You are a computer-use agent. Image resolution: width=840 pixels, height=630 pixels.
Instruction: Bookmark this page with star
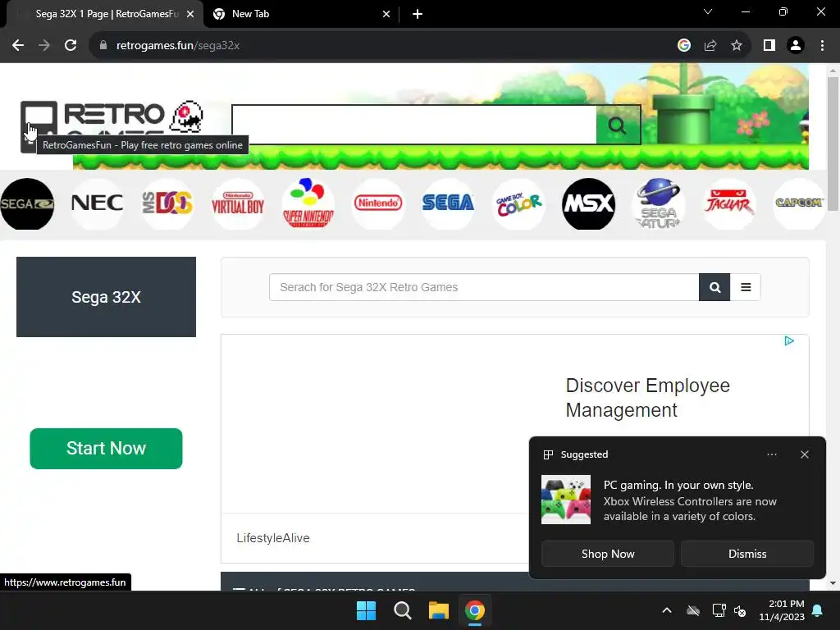coord(737,46)
